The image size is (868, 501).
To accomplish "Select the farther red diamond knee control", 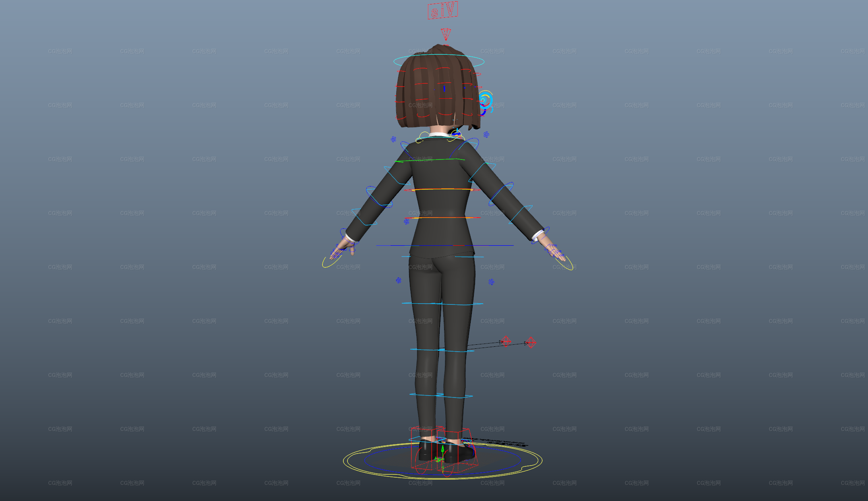I will 531,342.
